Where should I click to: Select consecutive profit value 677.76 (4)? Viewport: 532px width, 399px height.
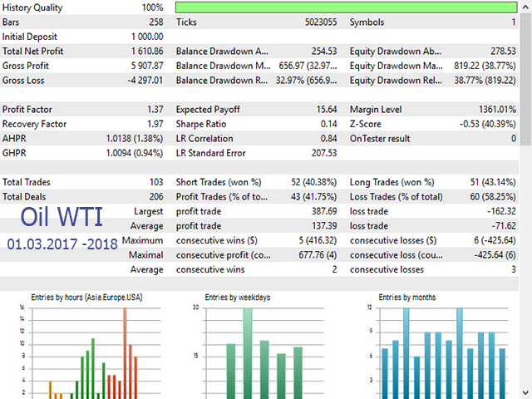coord(318,255)
